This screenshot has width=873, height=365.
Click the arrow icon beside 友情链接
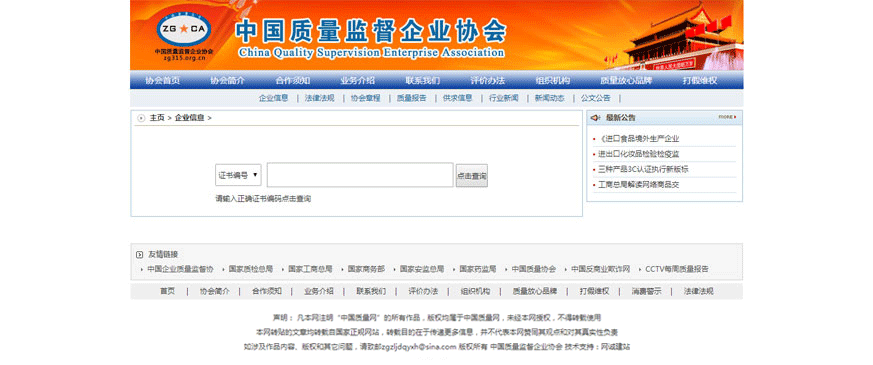(x=140, y=255)
